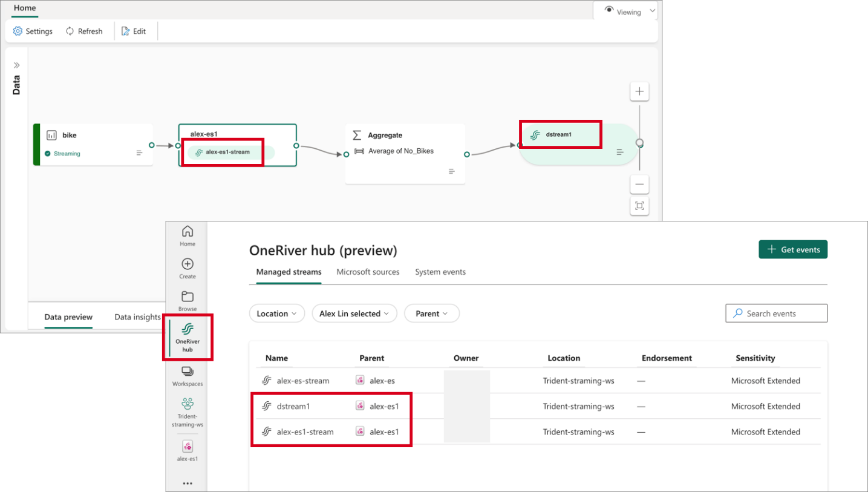Click zoom in plus on canvas
Viewport: 868px width, 492px height.
coord(639,92)
